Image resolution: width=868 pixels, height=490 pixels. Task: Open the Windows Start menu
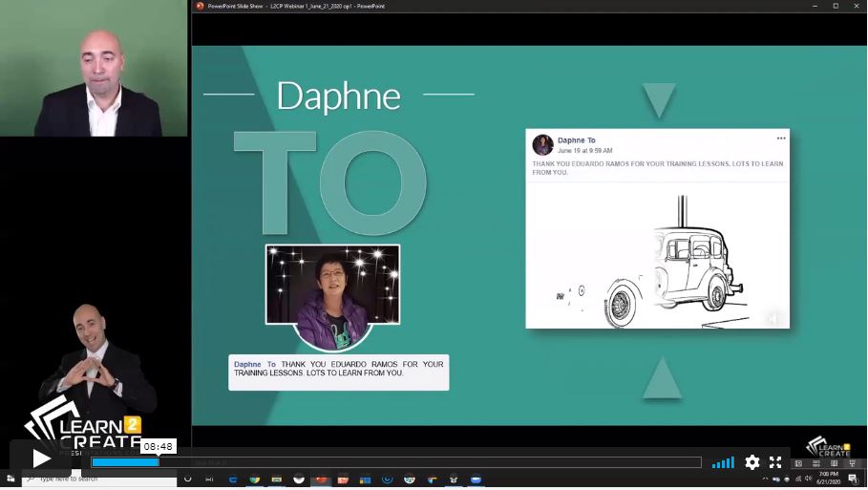tap(11, 479)
